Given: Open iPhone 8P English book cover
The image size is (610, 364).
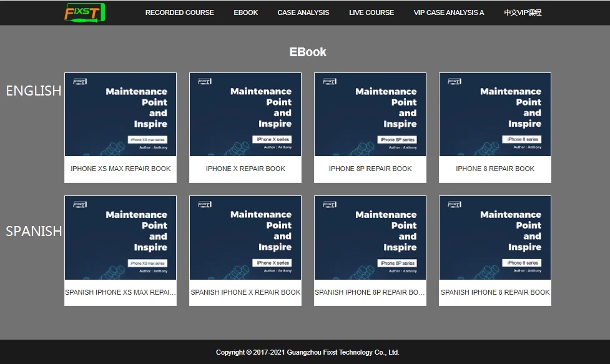Looking at the screenshot, I should click(x=370, y=114).
